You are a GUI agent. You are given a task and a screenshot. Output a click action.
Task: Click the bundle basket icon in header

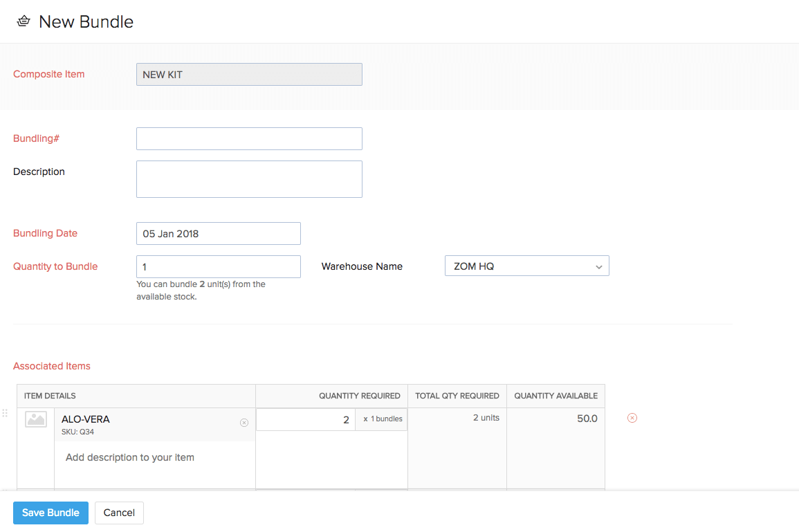[x=24, y=21]
